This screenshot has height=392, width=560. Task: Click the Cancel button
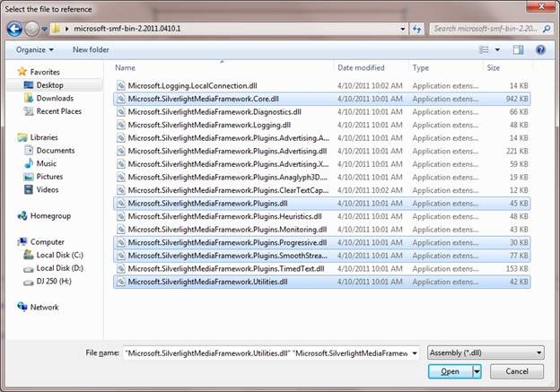(x=517, y=371)
